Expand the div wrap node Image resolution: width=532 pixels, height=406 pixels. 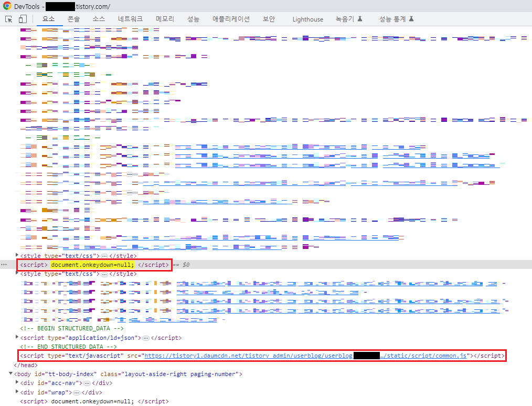coord(17,391)
